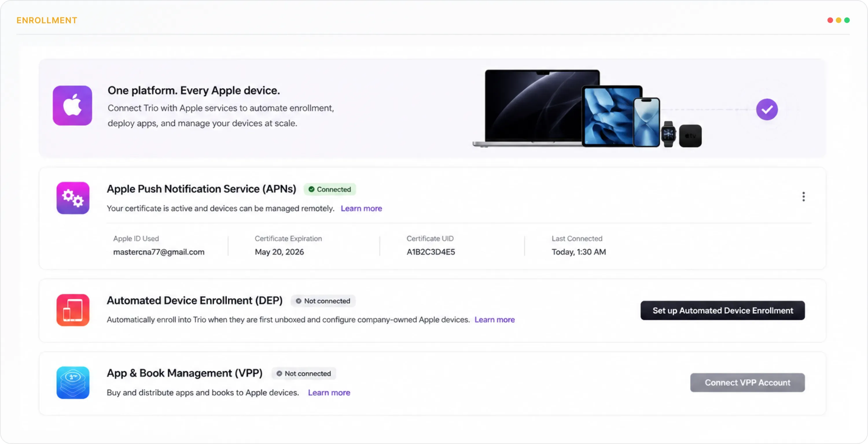The height and width of the screenshot is (444, 868).
Task: Click the Apple ID Used label
Action: coord(136,238)
